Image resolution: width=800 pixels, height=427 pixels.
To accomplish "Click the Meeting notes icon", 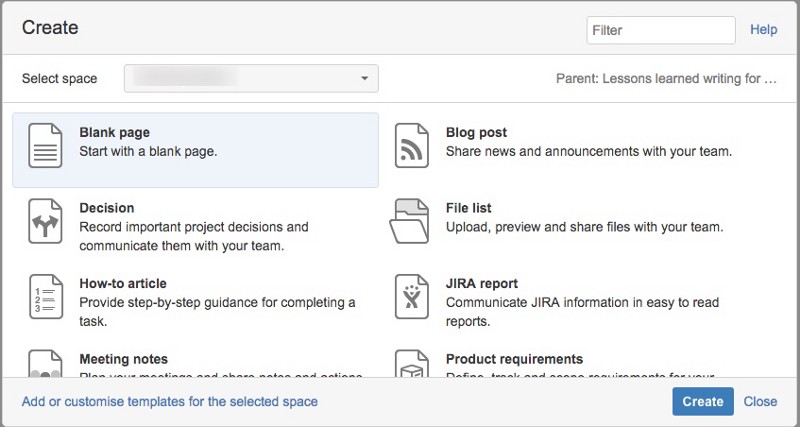I will coord(45,364).
